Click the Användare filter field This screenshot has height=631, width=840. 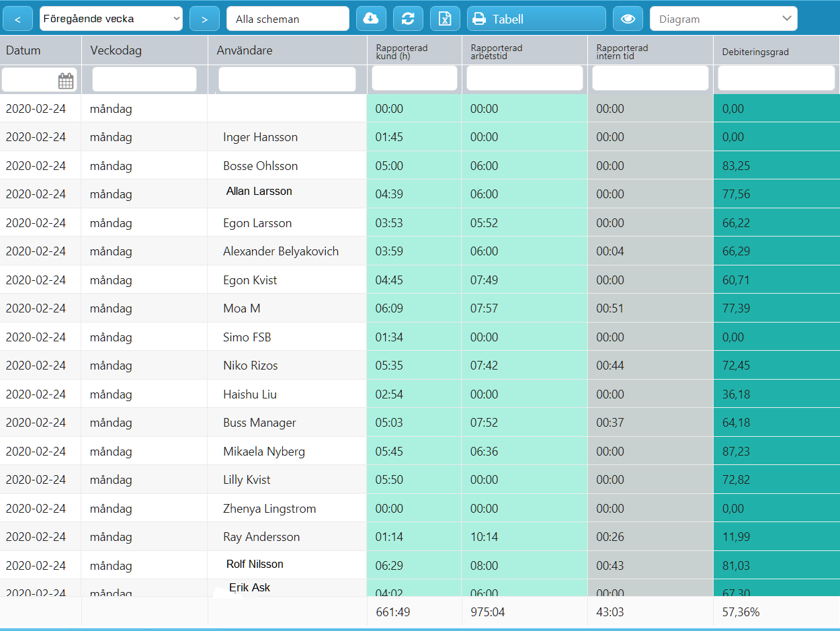[287, 79]
